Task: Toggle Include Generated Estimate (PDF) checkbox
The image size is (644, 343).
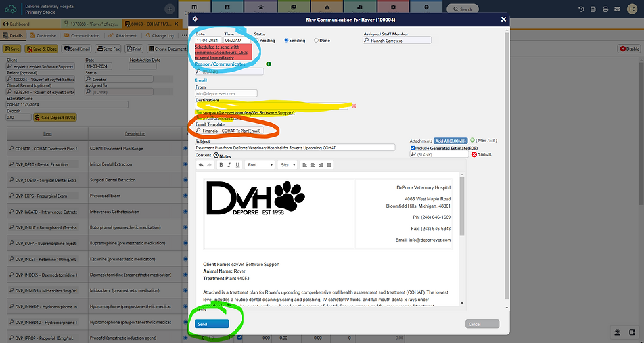Action: coord(413,148)
